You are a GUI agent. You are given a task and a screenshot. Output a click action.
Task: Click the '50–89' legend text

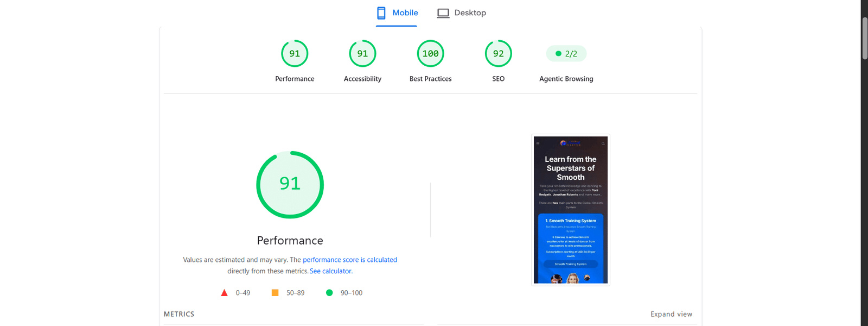296,293
